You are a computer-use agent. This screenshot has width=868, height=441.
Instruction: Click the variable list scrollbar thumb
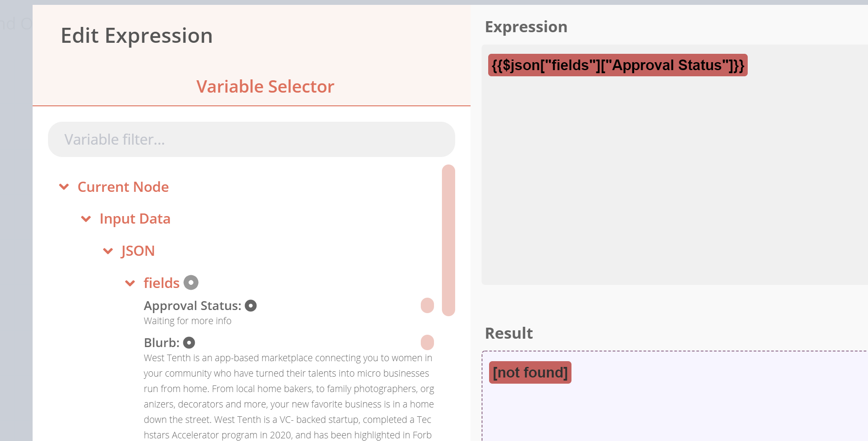click(x=449, y=240)
